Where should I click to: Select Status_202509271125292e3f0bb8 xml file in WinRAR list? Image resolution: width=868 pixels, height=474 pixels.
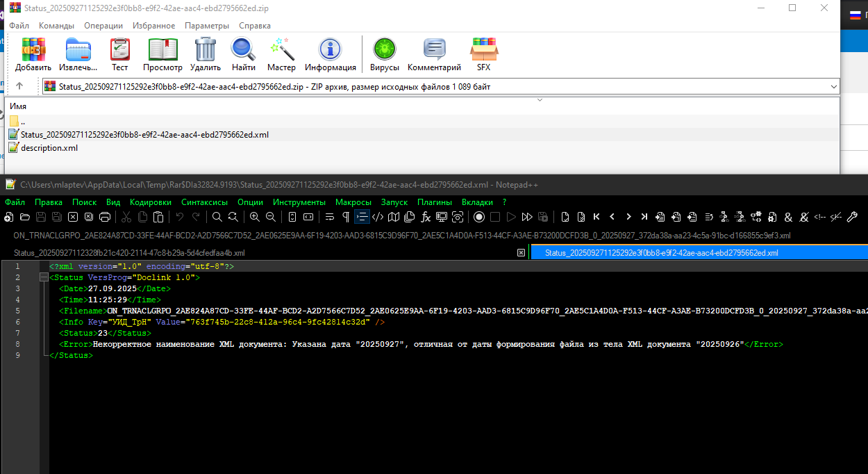pyautogui.click(x=144, y=135)
